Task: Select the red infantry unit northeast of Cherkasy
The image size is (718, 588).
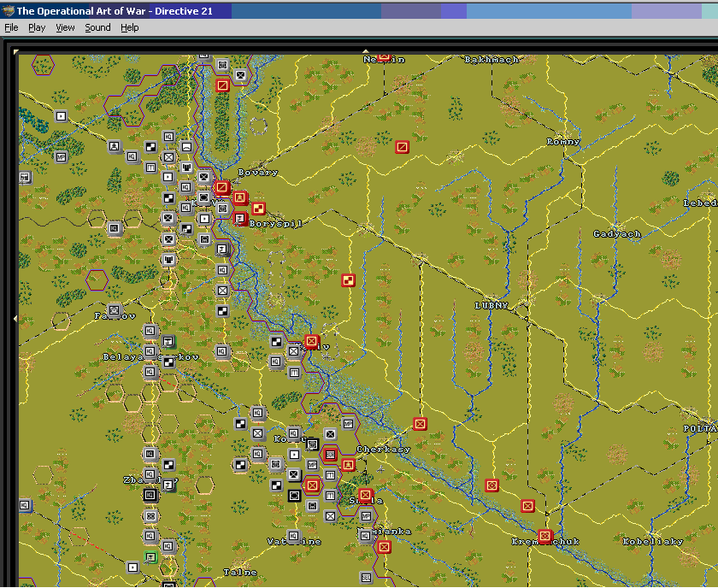Action: (x=420, y=424)
